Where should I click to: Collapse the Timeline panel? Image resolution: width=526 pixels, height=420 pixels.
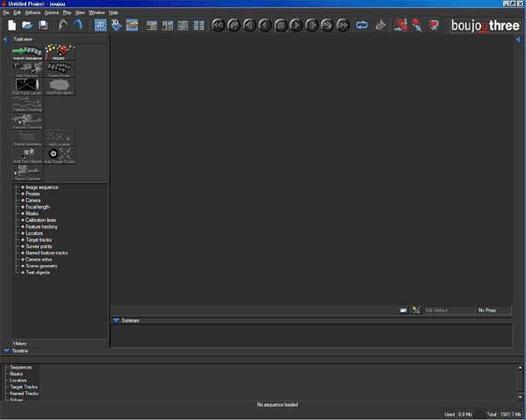point(6,350)
